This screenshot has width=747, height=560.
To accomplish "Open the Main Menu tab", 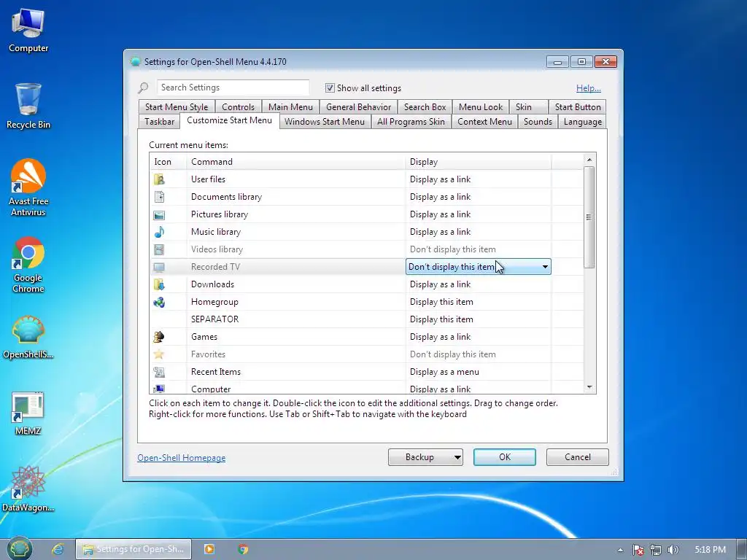I will tap(290, 107).
